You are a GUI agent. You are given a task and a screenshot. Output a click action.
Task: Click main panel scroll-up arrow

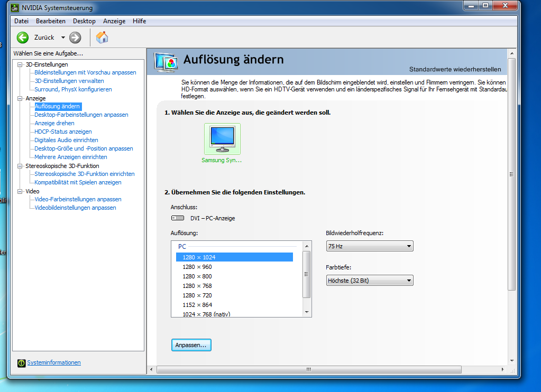[x=512, y=53]
